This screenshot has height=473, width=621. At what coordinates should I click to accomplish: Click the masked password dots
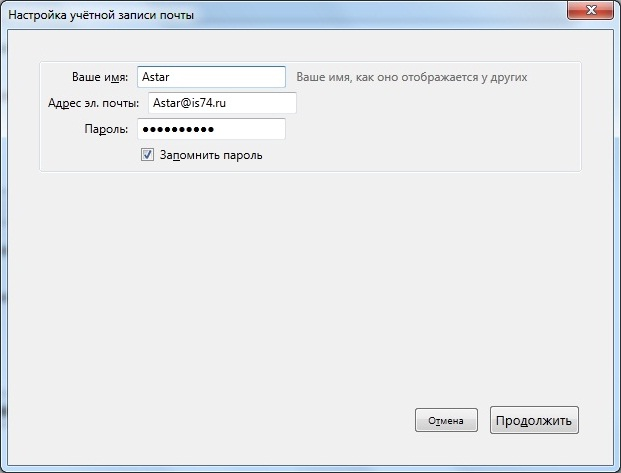[x=184, y=129]
